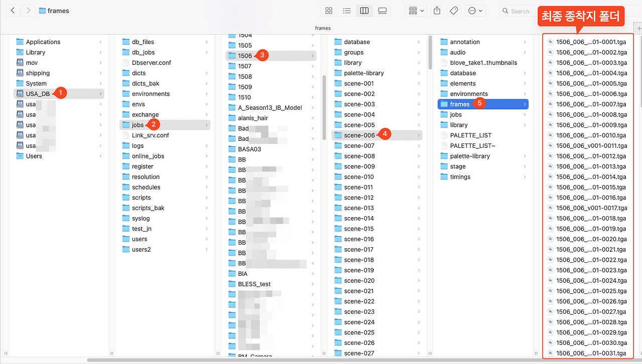This screenshot has width=642, height=364.
Task: Click the Share toolbar icon
Action: (437, 11)
